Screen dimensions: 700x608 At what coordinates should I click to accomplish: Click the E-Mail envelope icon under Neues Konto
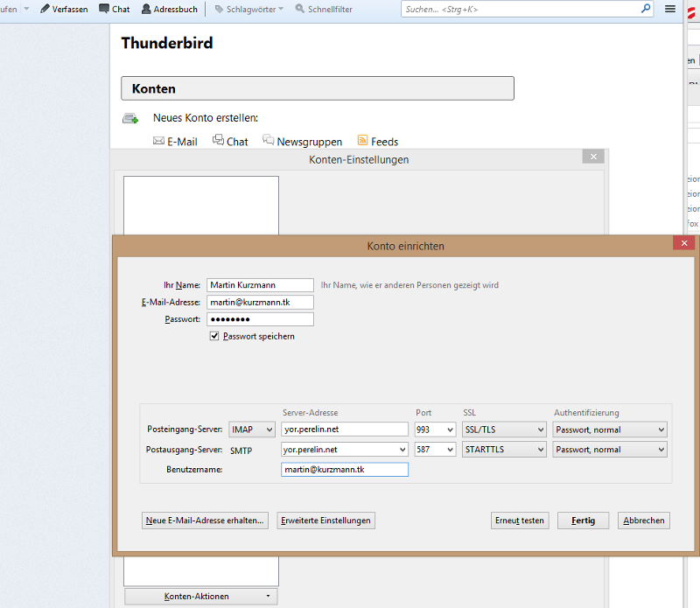(x=158, y=141)
